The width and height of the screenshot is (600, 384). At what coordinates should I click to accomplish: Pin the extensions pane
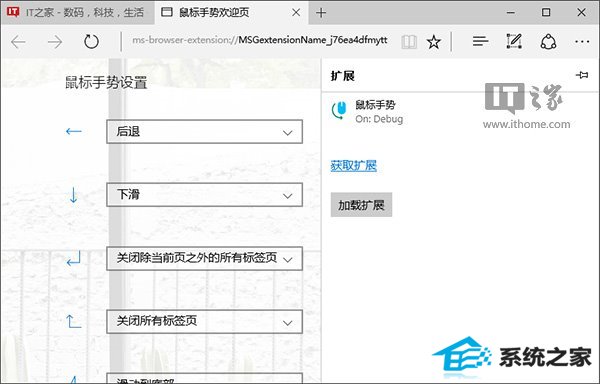point(582,75)
